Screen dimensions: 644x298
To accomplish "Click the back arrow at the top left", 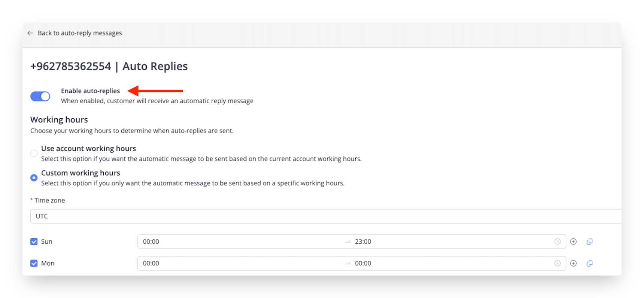I will [x=30, y=33].
